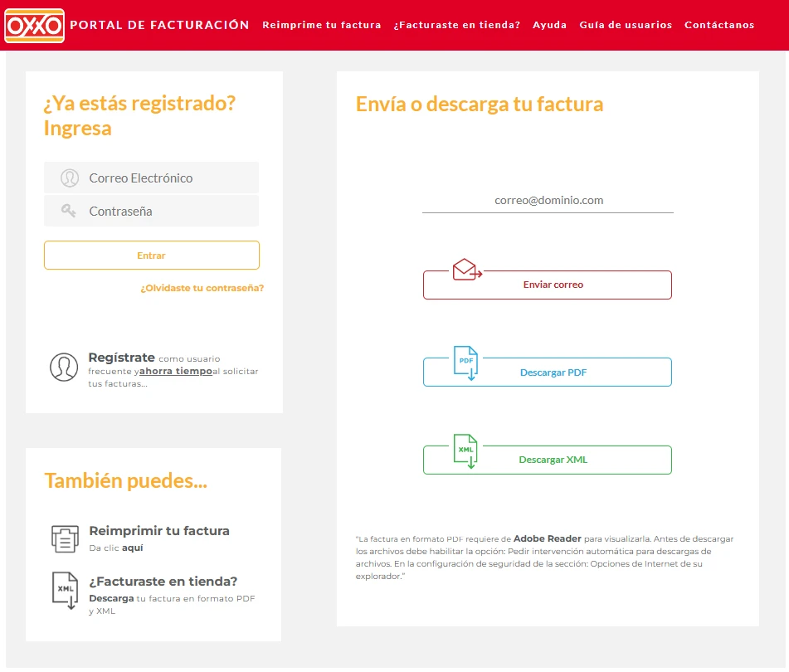
Task: Click the Enviar correo button
Action: point(548,285)
